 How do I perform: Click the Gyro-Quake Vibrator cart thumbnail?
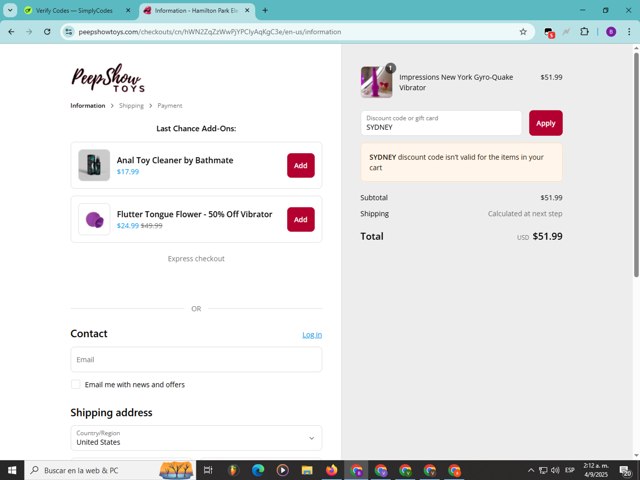376,82
